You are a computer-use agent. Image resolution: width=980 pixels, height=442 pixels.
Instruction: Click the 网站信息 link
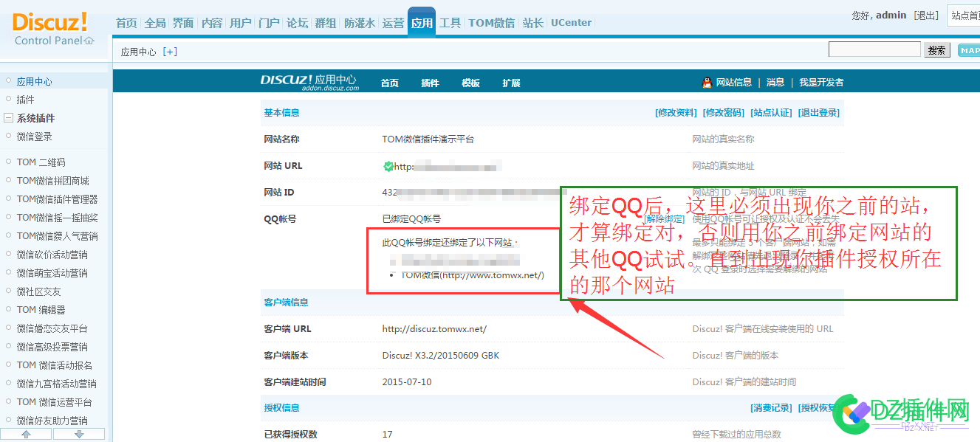tap(734, 83)
